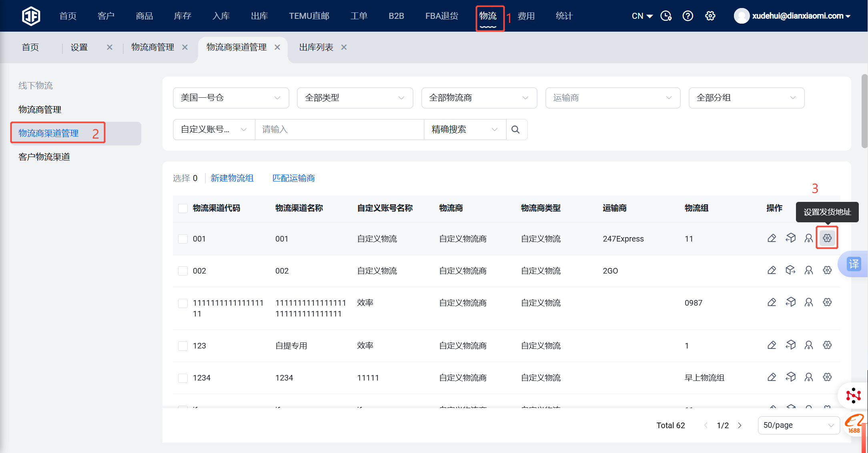Screen dimensions: 868x453
Task: Open the 物流 top menu
Action: (488, 16)
